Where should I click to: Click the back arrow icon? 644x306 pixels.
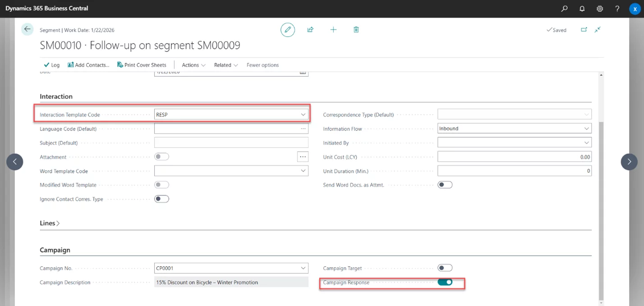[28, 29]
